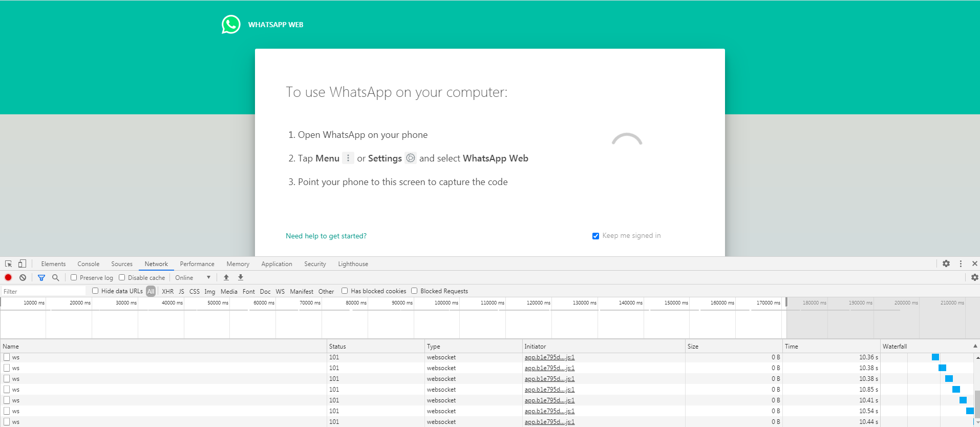Open the Sources tab
Viewport: 980px width, 427px height.
(122, 264)
